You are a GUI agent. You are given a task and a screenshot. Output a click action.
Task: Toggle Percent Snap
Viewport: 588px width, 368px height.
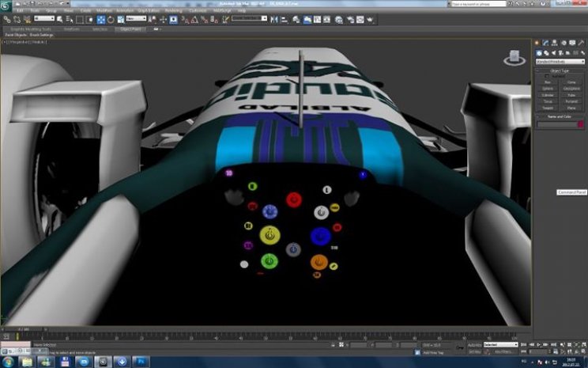pos(205,20)
